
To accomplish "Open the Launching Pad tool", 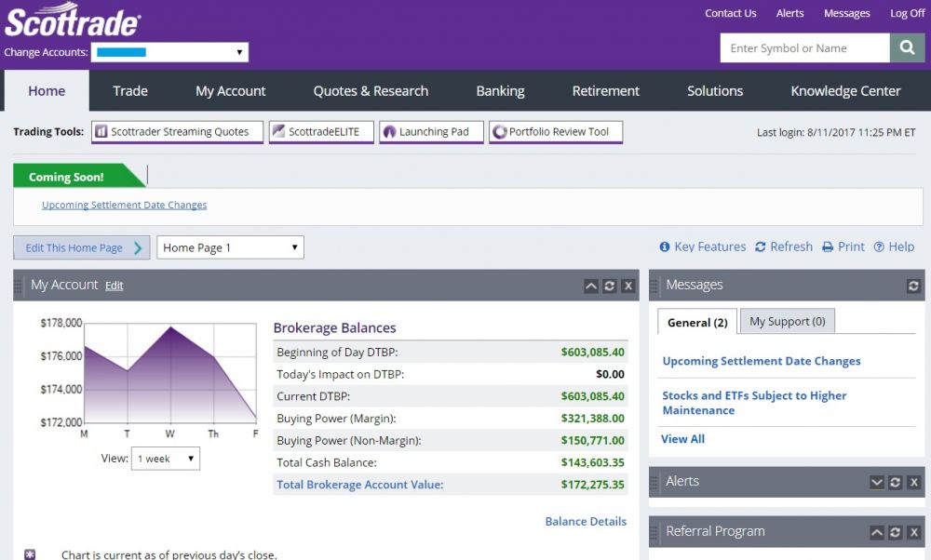I will [433, 132].
